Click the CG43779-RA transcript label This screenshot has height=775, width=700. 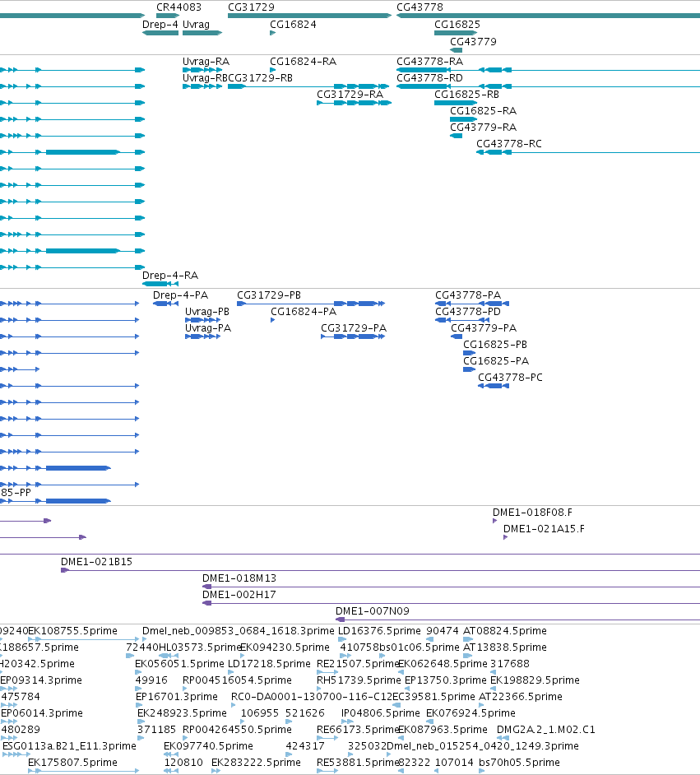(x=483, y=127)
